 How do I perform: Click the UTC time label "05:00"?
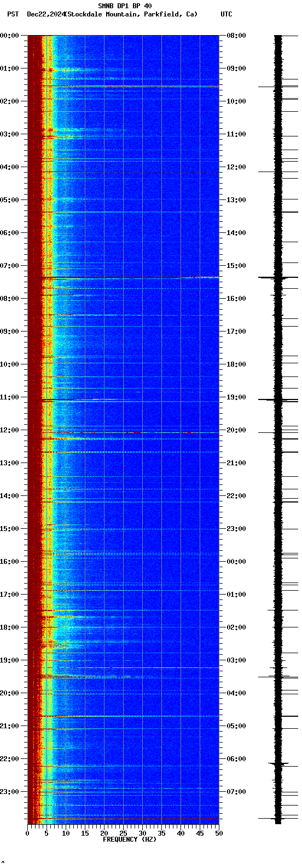[236, 726]
